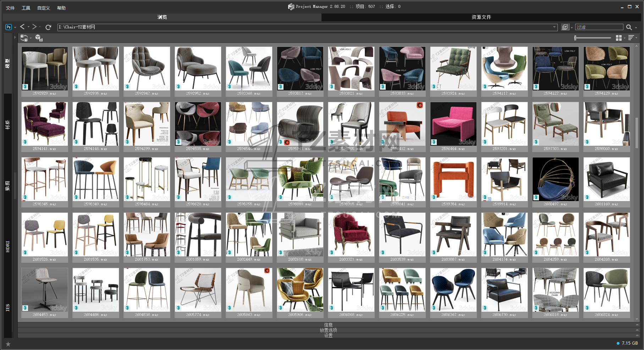Image resolution: width=644 pixels, height=350 pixels.
Task: Click the magnifier search icon
Action: (x=629, y=27)
